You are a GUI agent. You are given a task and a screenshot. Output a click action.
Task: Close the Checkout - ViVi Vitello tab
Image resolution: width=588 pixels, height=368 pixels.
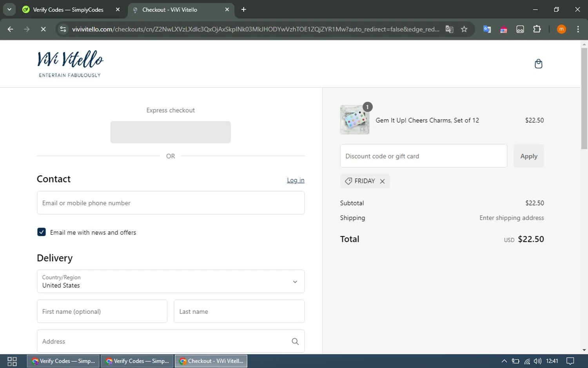coord(227,9)
